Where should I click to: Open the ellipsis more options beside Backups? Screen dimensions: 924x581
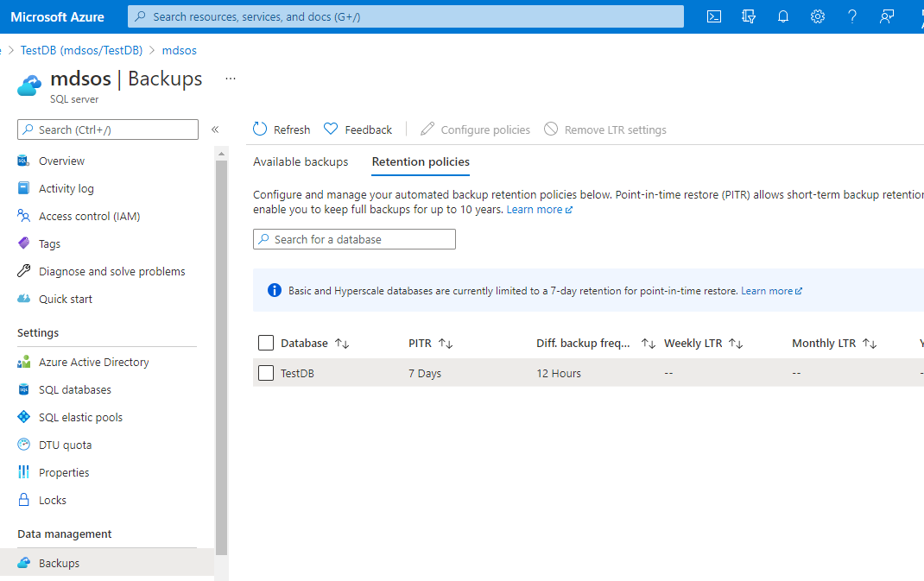tap(231, 79)
